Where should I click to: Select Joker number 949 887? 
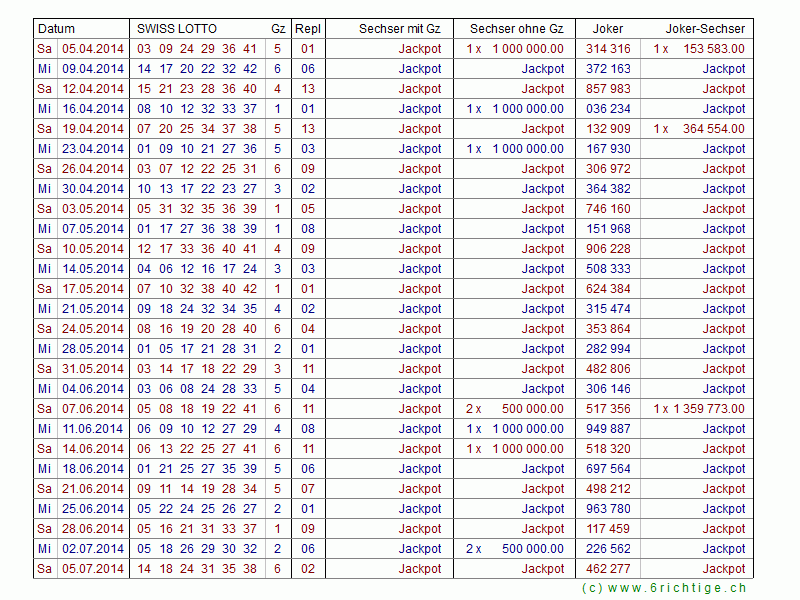608,429
